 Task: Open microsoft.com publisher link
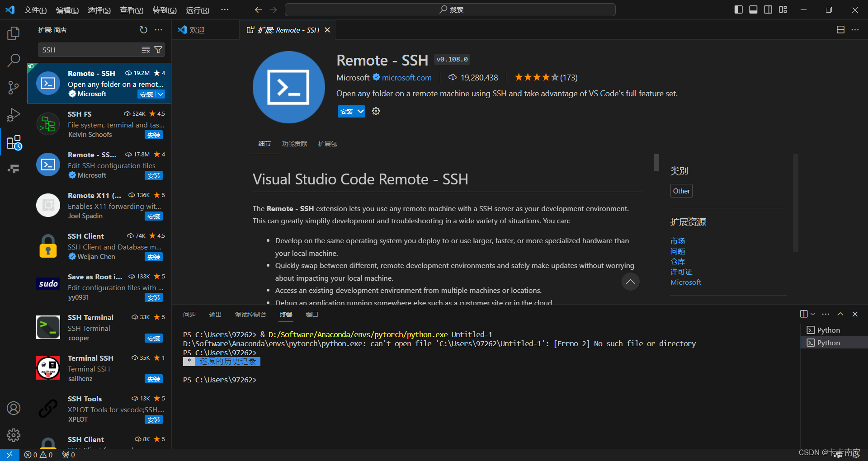click(407, 77)
